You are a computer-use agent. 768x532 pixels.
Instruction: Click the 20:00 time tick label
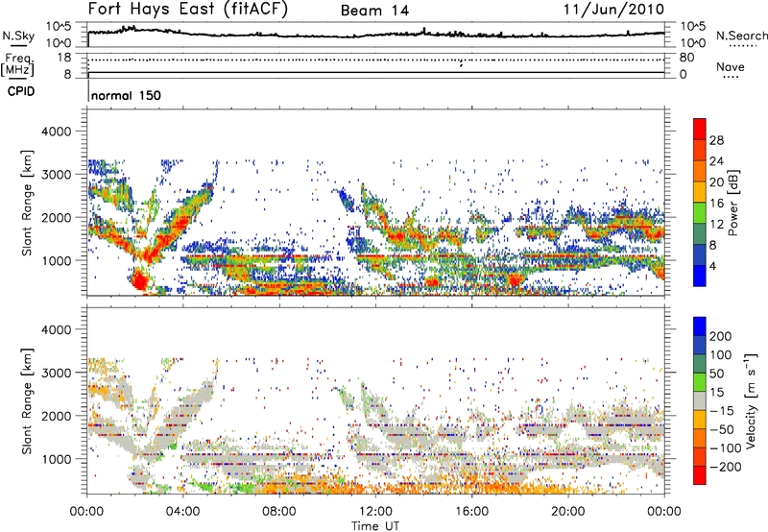pyautogui.click(x=568, y=512)
